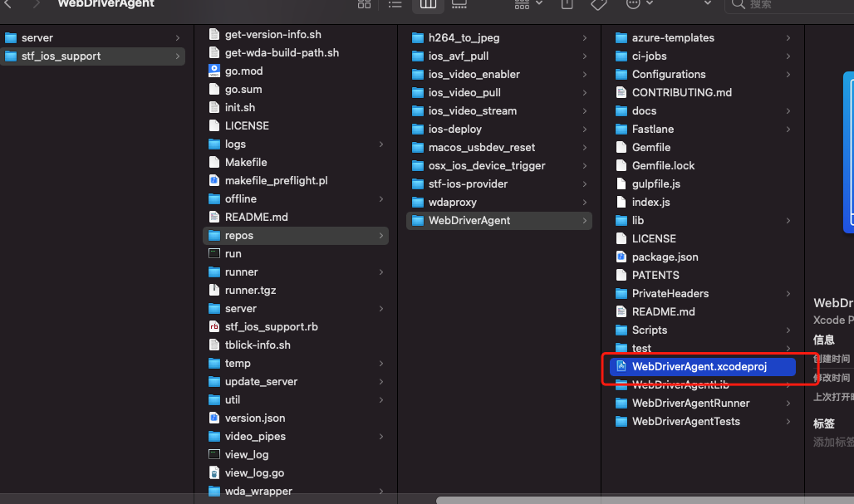
Task: Select the WebDriverAgent.xcodeproj file
Action: coord(699,366)
